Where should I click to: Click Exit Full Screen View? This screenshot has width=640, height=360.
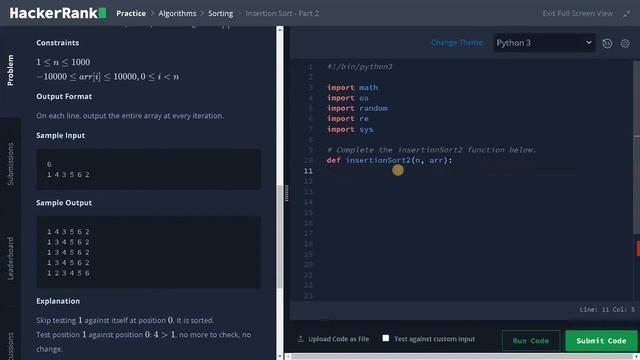577,13
